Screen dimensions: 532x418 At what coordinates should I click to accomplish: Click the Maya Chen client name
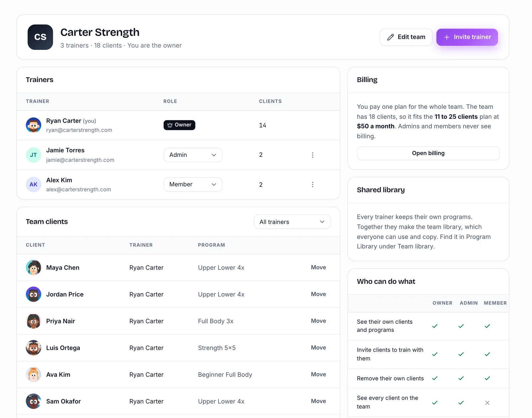(63, 268)
